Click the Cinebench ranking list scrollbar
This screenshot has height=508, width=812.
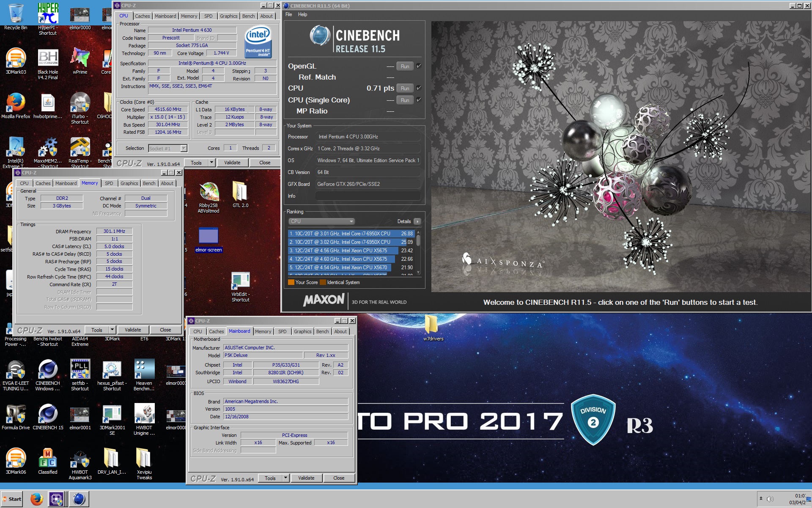coord(418,252)
